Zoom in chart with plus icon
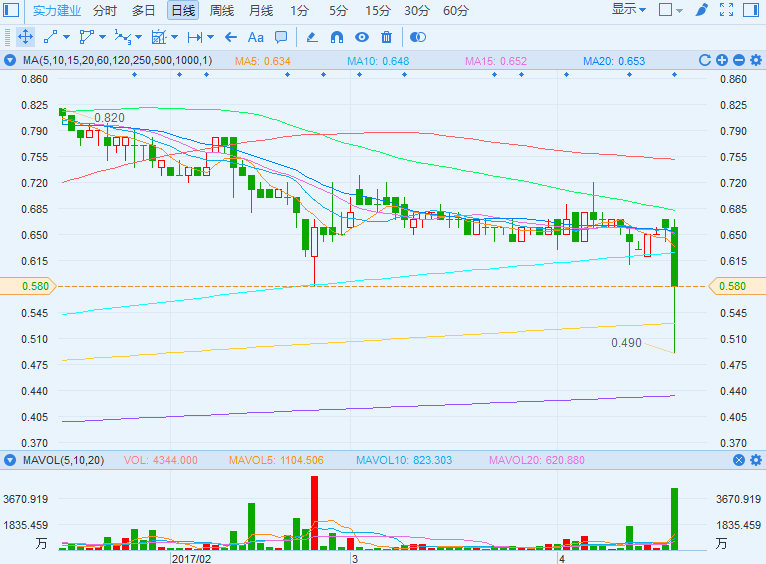 (722, 60)
